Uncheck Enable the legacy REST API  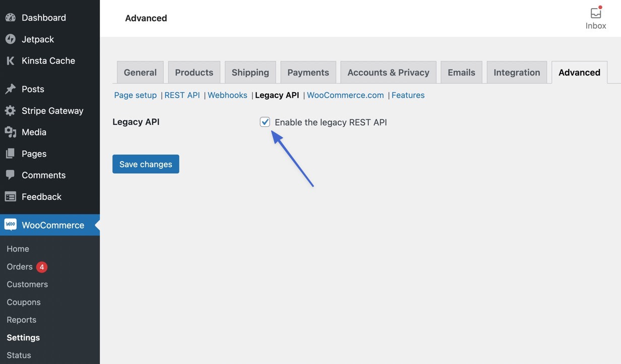click(x=265, y=122)
